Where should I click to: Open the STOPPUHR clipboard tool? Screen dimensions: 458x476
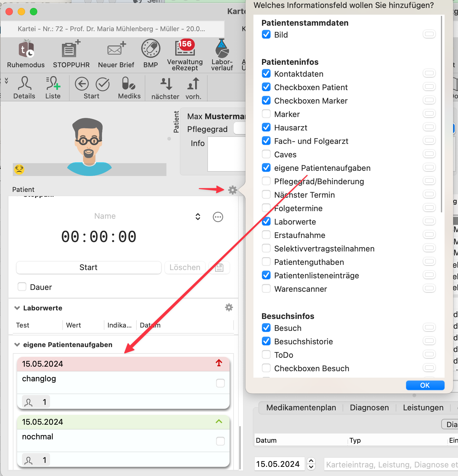click(71, 53)
